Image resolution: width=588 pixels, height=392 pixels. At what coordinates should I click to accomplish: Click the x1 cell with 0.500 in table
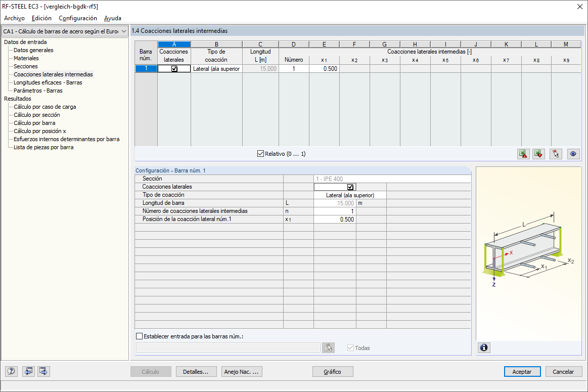[325, 69]
